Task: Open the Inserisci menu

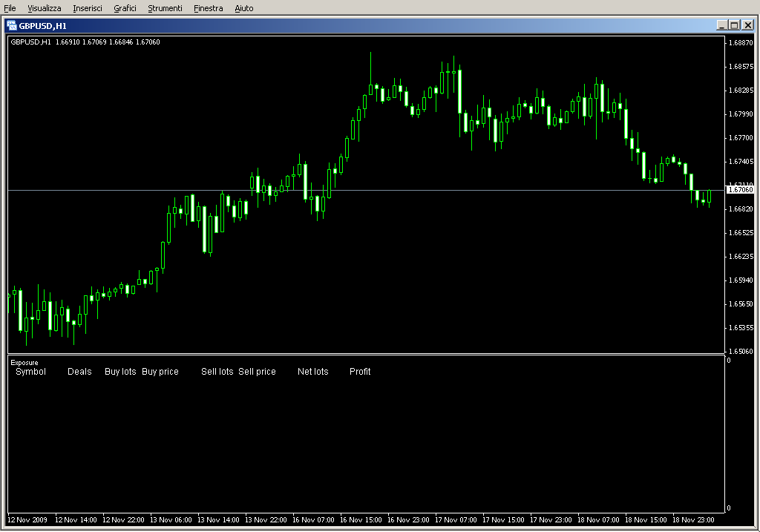Action: click(x=88, y=8)
